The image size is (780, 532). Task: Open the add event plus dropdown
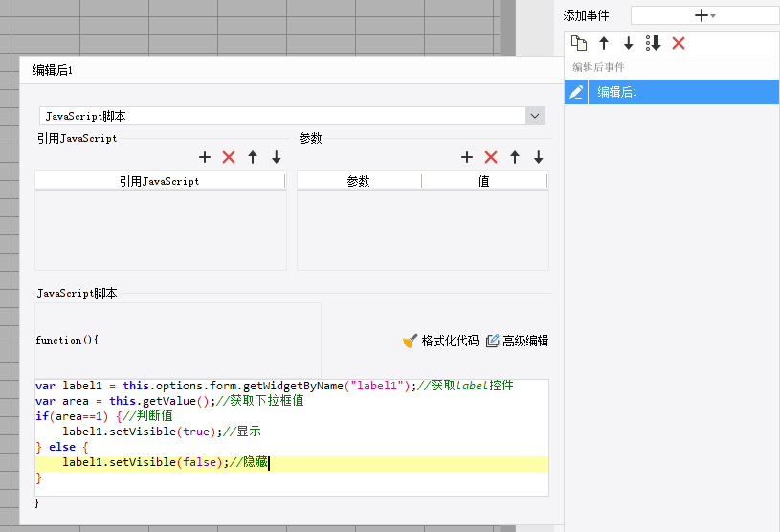tap(704, 15)
